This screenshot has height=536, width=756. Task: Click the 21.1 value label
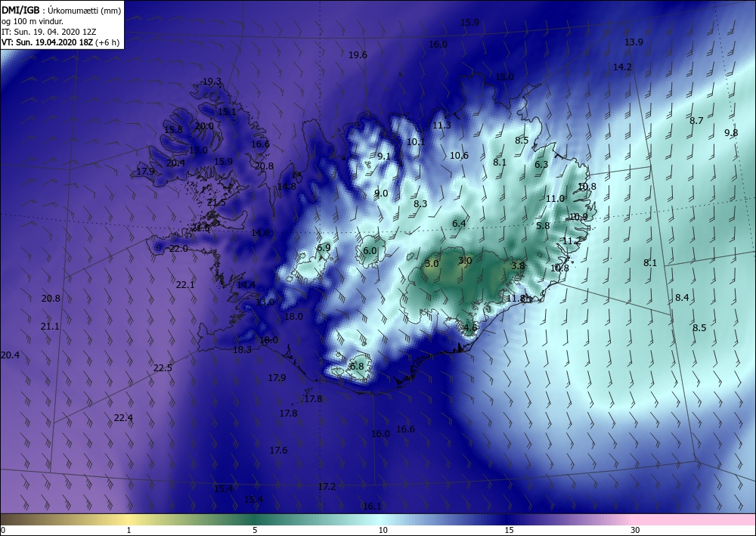(x=50, y=327)
